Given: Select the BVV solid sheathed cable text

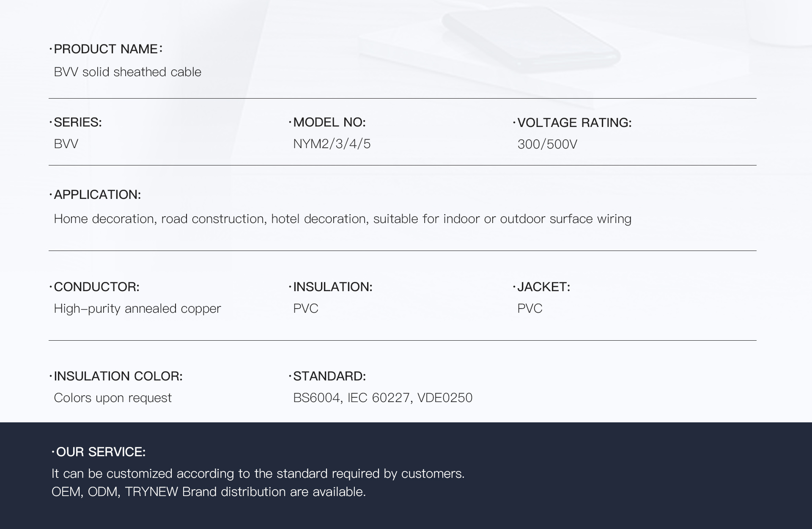Looking at the screenshot, I should coord(127,72).
